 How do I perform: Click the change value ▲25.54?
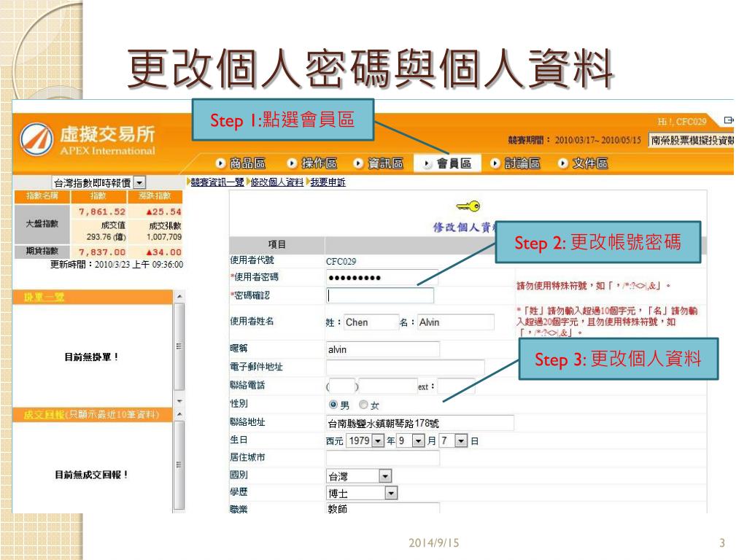pos(163,212)
